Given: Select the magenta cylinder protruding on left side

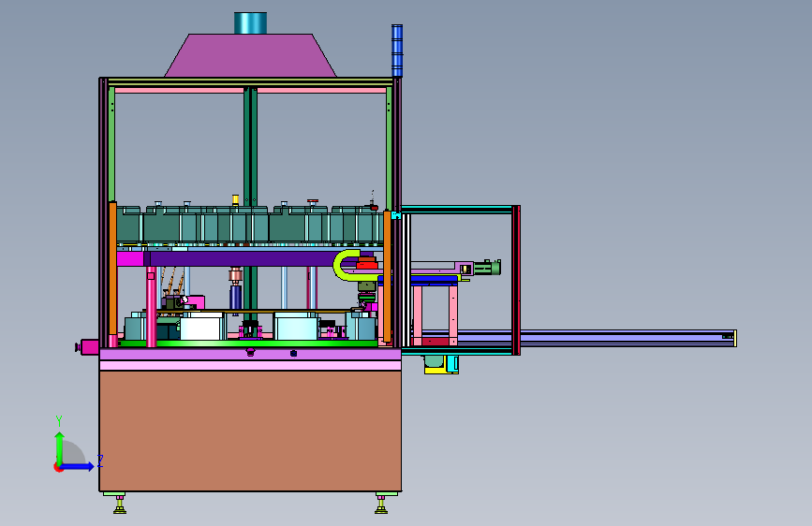Looking at the screenshot, I should coord(88,347).
